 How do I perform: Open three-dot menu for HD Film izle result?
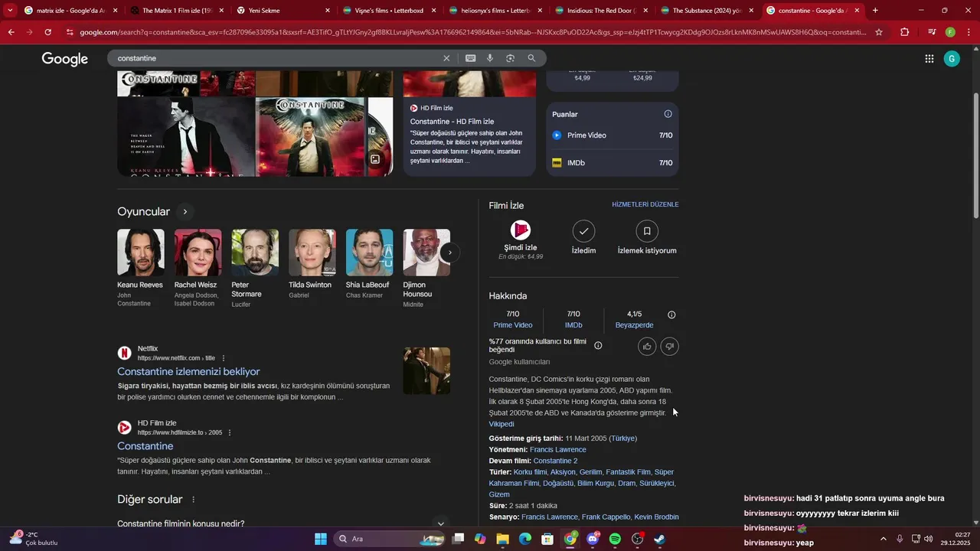[230, 432]
